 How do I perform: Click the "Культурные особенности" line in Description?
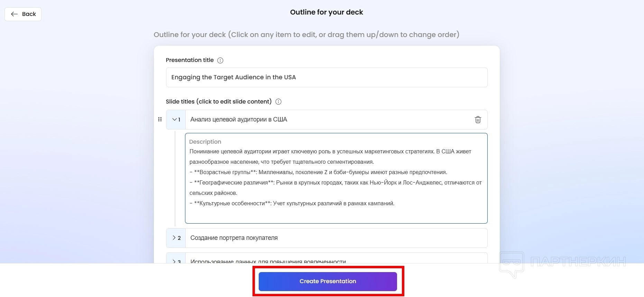(292, 204)
